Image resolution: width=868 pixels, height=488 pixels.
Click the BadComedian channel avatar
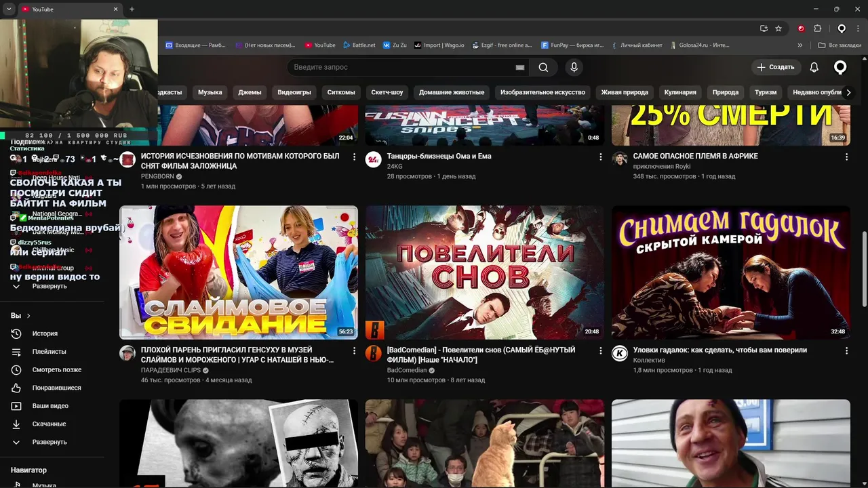click(x=374, y=353)
